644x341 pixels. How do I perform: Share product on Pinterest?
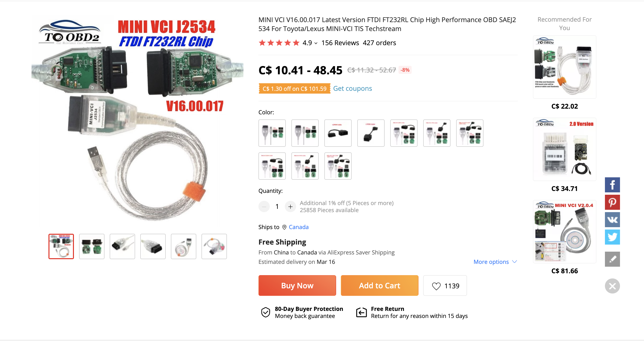click(x=612, y=202)
